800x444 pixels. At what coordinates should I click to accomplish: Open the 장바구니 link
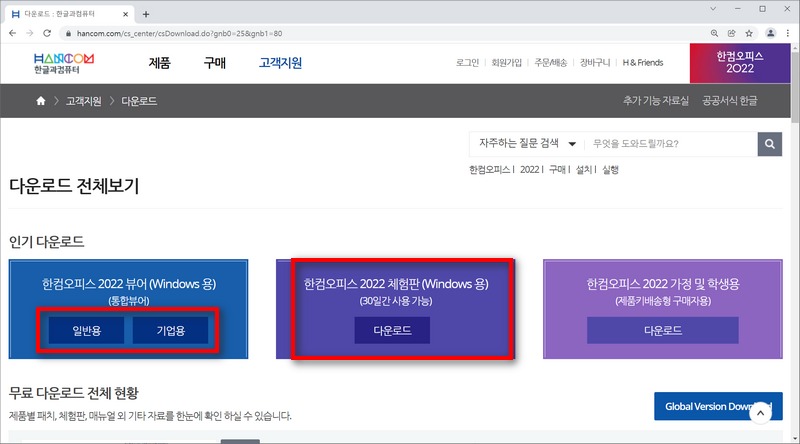595,63
